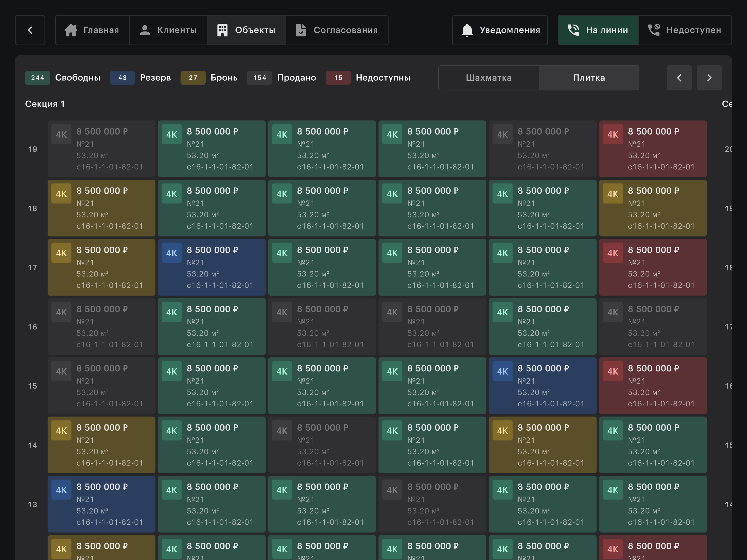This screenshot has height=560, width=747.
Task: Open the blue tile on floor 13
Action: [101, 504]
